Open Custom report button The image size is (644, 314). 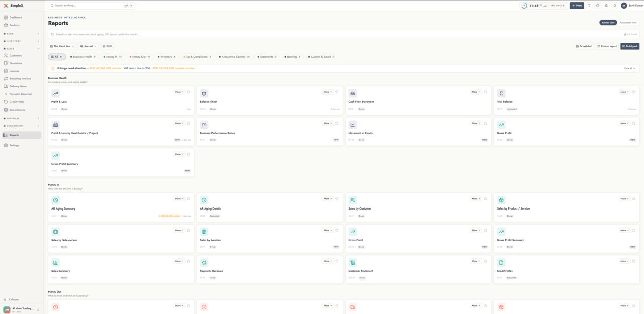(607, 46)
